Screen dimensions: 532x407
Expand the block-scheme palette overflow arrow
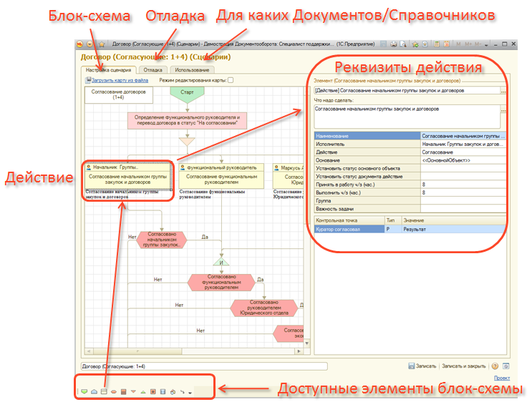[x=190, y=392]
